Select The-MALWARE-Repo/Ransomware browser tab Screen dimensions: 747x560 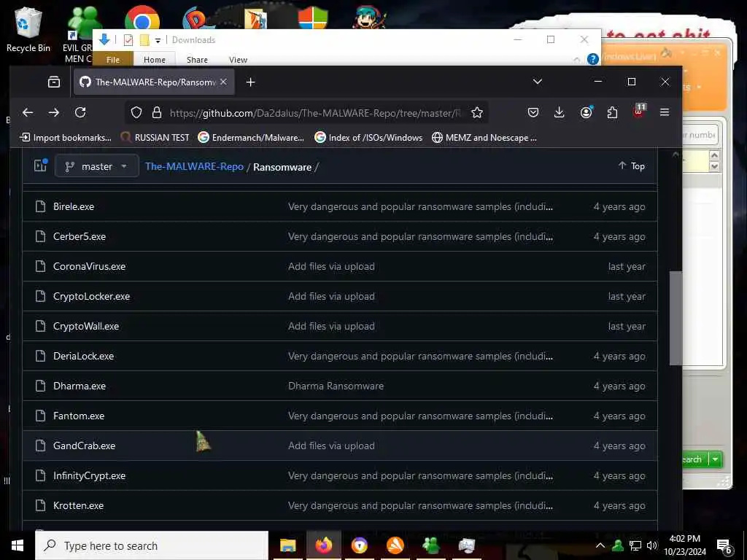point(154,82)
